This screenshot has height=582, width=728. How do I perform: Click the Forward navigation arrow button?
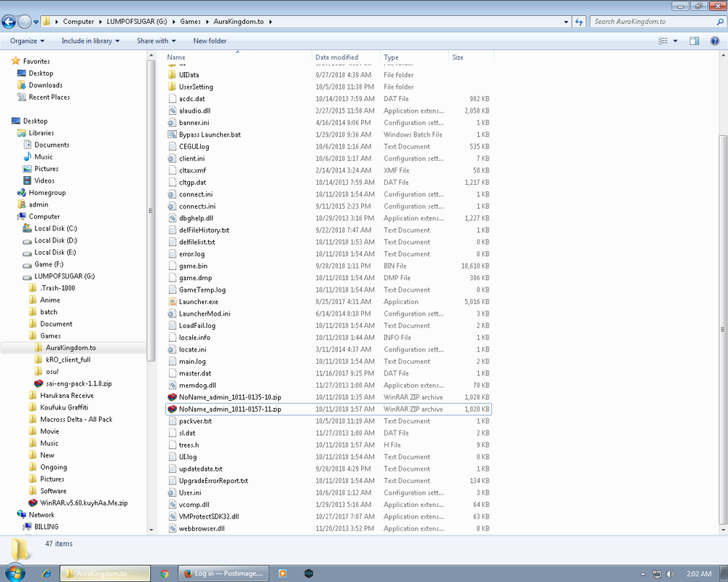24,21
